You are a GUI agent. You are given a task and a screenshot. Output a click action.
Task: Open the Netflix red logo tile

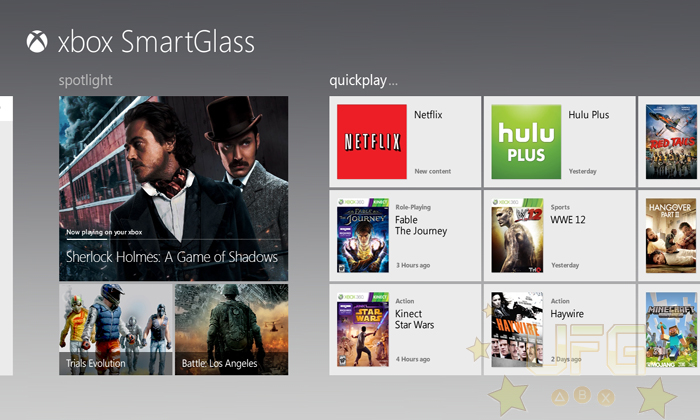click(371, 141)
